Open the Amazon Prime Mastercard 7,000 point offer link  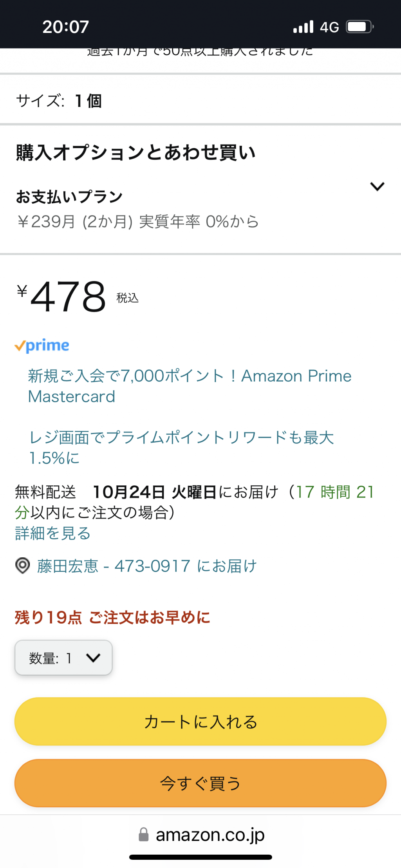click(x=190, y=386)
